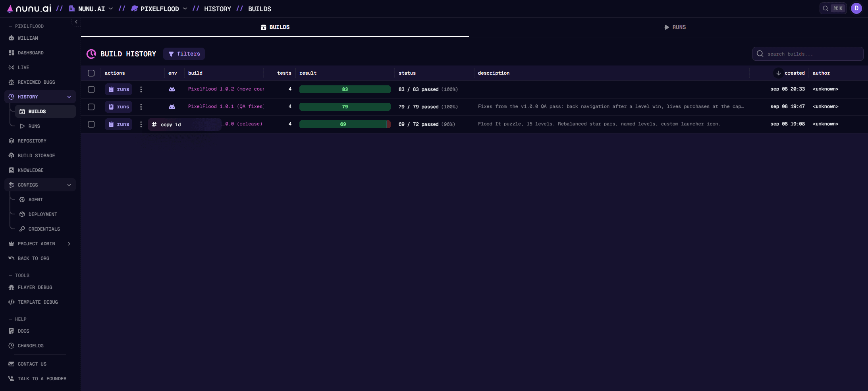Open the PixelFlood project dropdown

coord(159,9)
